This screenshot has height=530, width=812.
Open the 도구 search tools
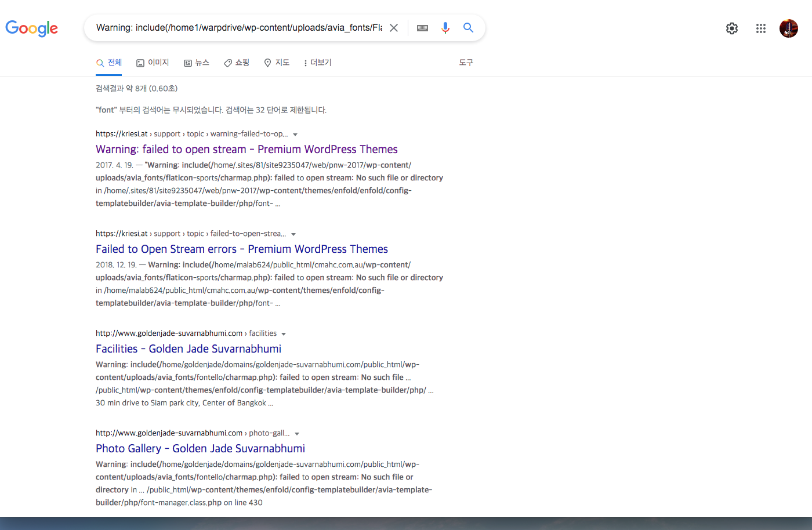pyautogui.click(x=466, y=63)
